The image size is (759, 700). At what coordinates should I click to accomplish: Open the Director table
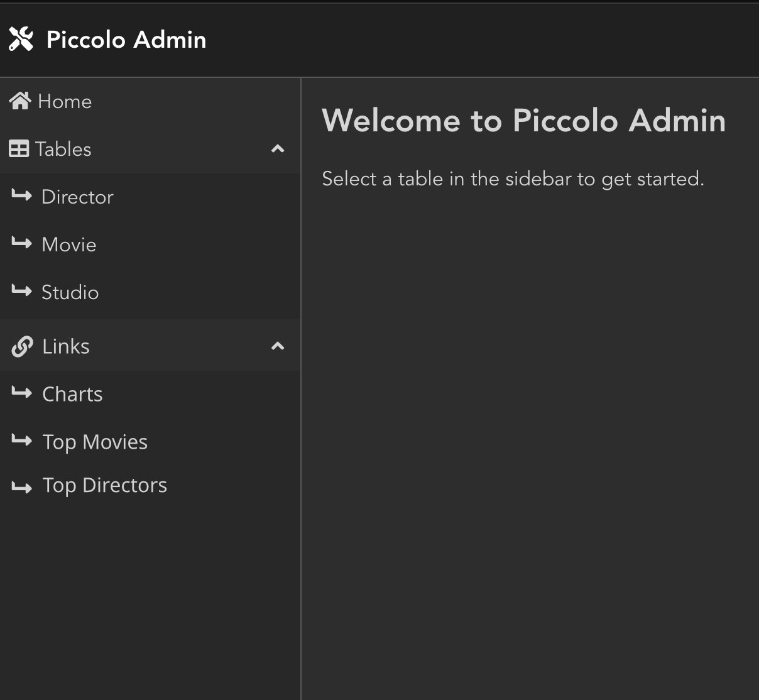click(x=77, y=197)
